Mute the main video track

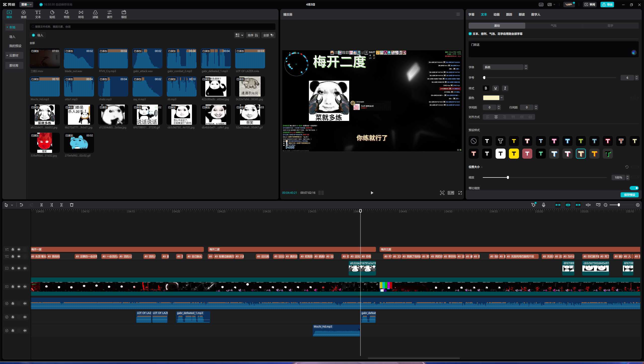[25, 287]
